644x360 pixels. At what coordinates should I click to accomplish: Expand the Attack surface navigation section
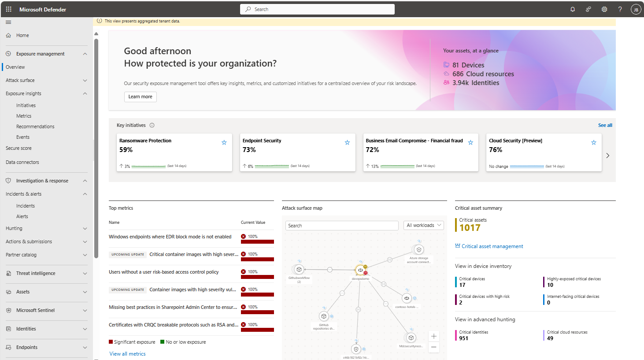pyautogui.click(x=85, y=80)
